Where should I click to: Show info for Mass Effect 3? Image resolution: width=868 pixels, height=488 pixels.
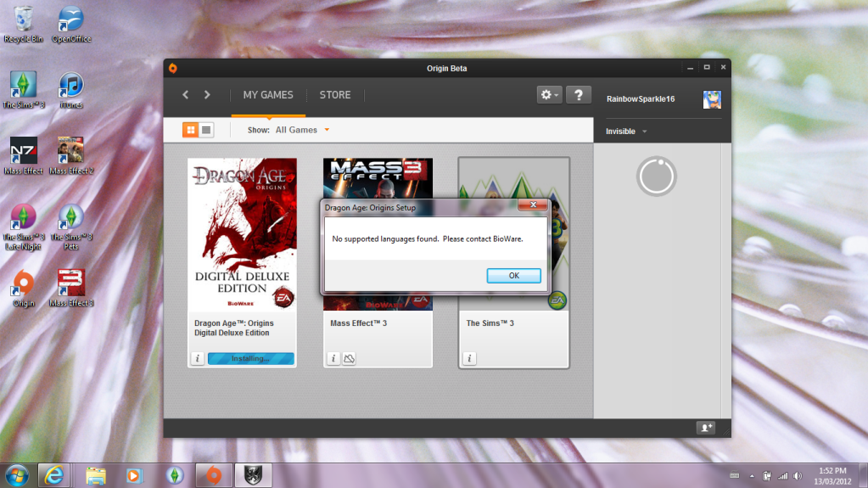tap(333, 359)
